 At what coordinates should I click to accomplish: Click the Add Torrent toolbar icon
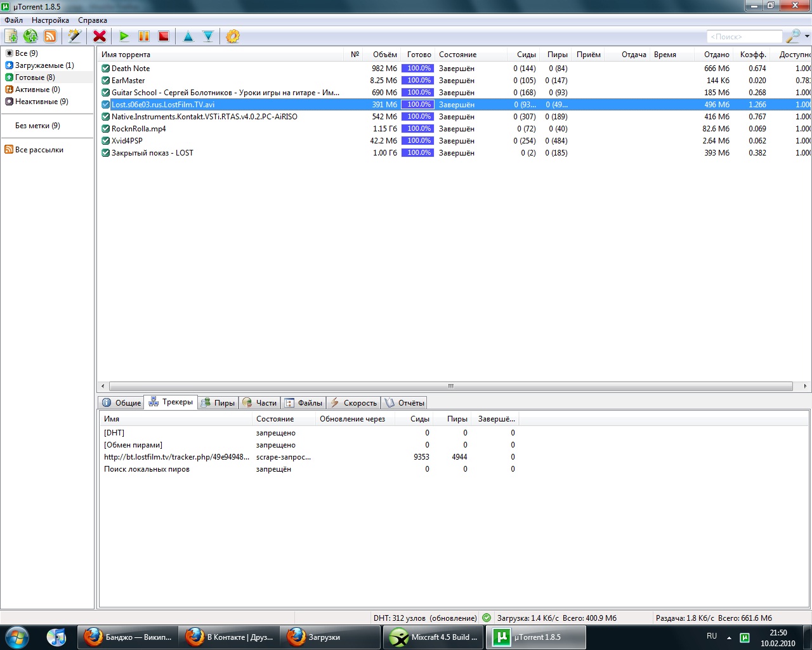tap(11, 36)
